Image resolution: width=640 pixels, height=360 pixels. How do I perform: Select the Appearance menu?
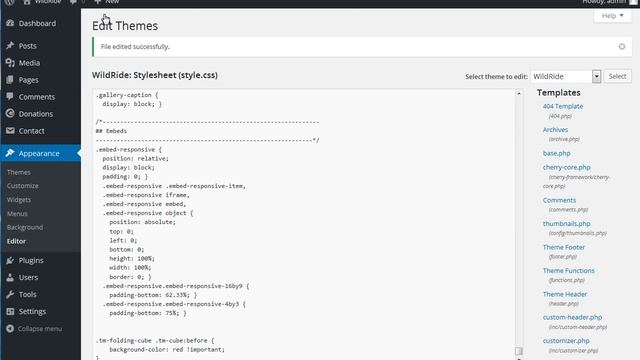[39, 153]
